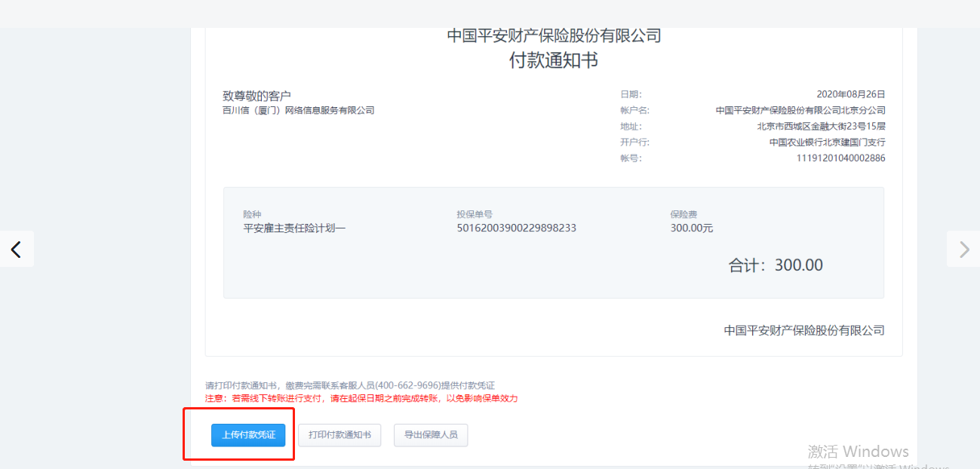
Task: Click the 导出保障人员 button
Action: 431,435
